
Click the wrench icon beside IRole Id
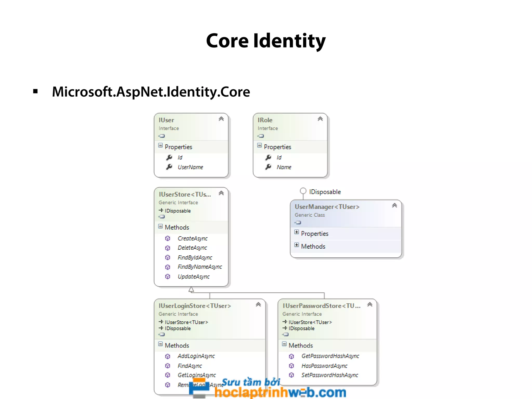[268, 157]
